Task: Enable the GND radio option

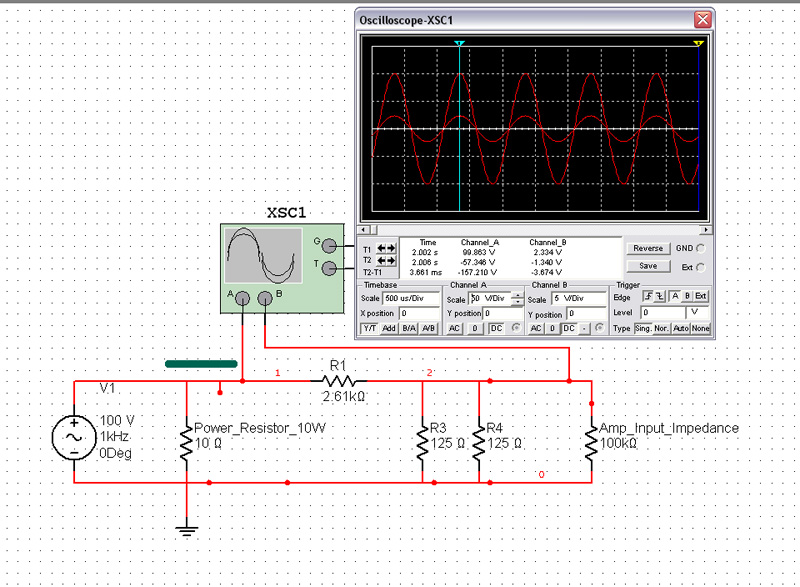Action: (701, 248)
